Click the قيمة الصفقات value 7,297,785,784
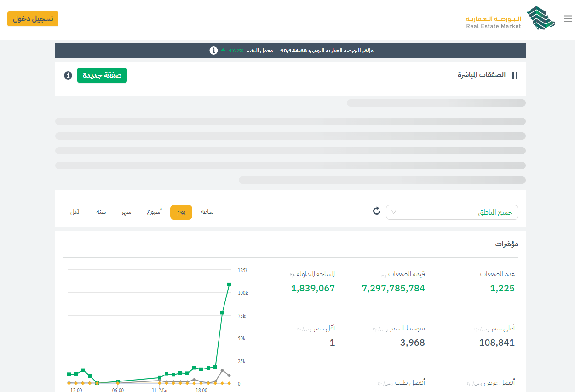This screenshot has width=575, height=392. tap(393, 289)
